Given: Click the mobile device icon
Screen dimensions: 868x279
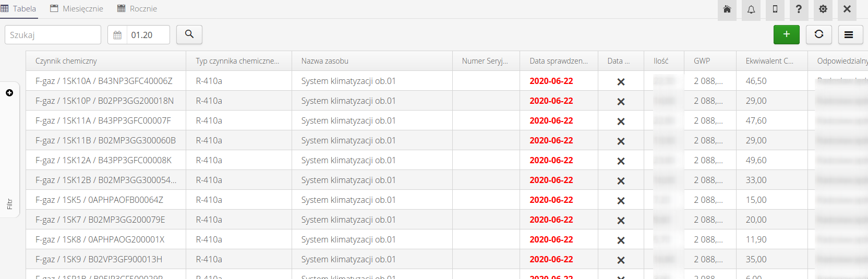Looking at the screenshot, I should 775,9.
